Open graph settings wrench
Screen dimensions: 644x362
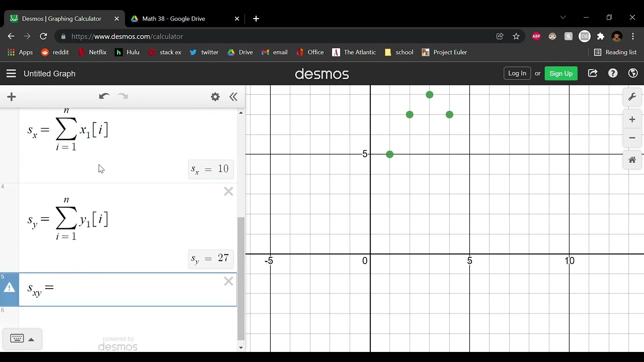pos(632,97)
